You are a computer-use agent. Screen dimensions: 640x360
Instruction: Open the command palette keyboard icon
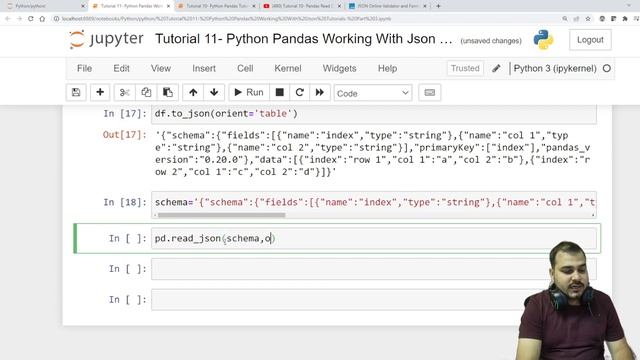pyautogui.click(x=429, y=93)
